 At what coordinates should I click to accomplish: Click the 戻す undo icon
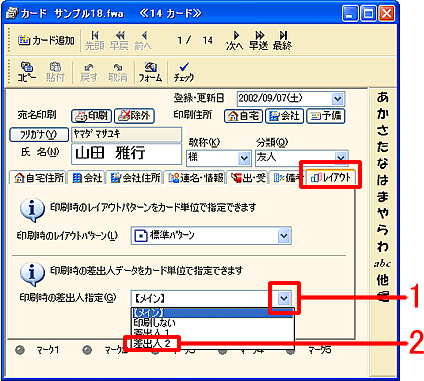coord(89,72)
